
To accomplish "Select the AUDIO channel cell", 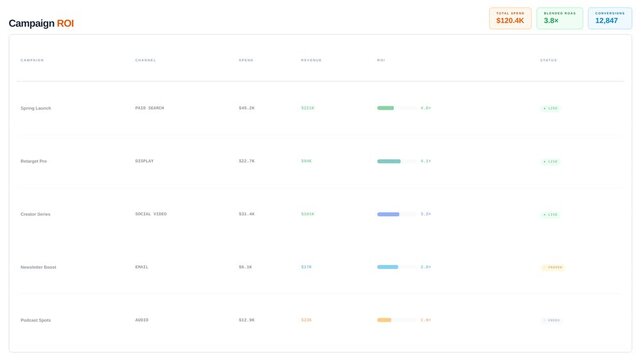I will click(141, 320).
